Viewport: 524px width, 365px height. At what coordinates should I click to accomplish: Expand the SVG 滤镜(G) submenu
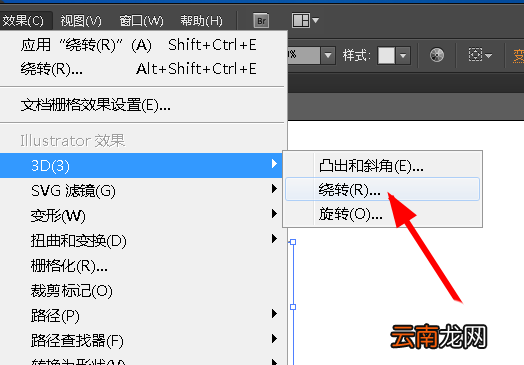point(143,191)
